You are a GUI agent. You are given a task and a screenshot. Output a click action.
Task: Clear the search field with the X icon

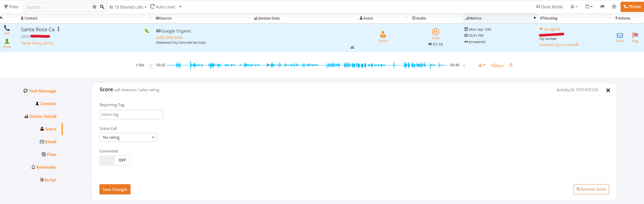pyautogui.click(x=94, y=7)
